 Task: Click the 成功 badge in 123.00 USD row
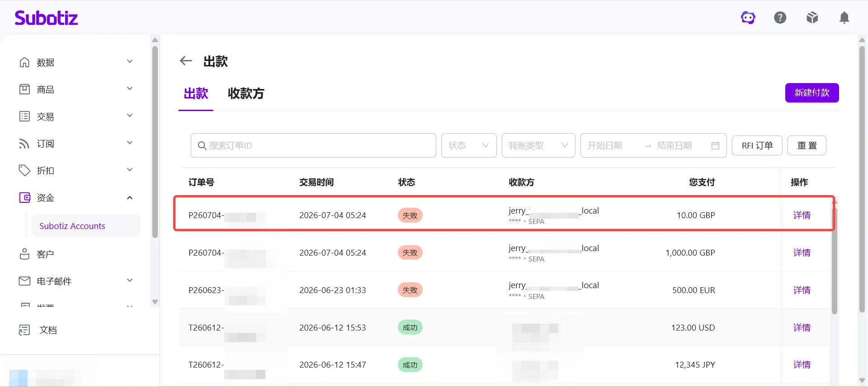410,327
